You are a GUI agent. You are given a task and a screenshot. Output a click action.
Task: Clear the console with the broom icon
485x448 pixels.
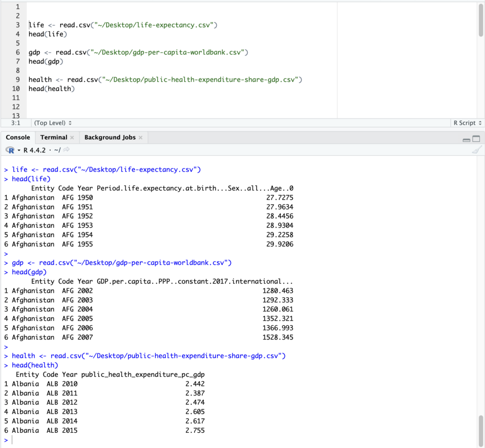[476, 150]
